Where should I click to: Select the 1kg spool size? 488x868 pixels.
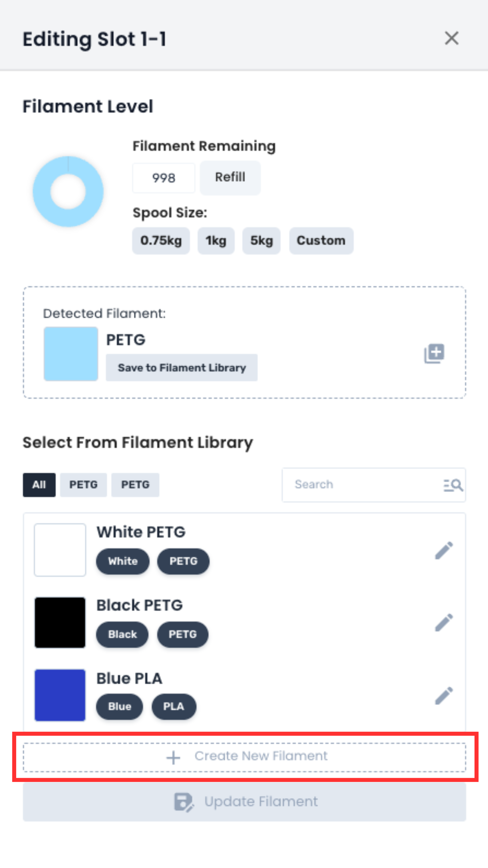(x=216, y=241)
